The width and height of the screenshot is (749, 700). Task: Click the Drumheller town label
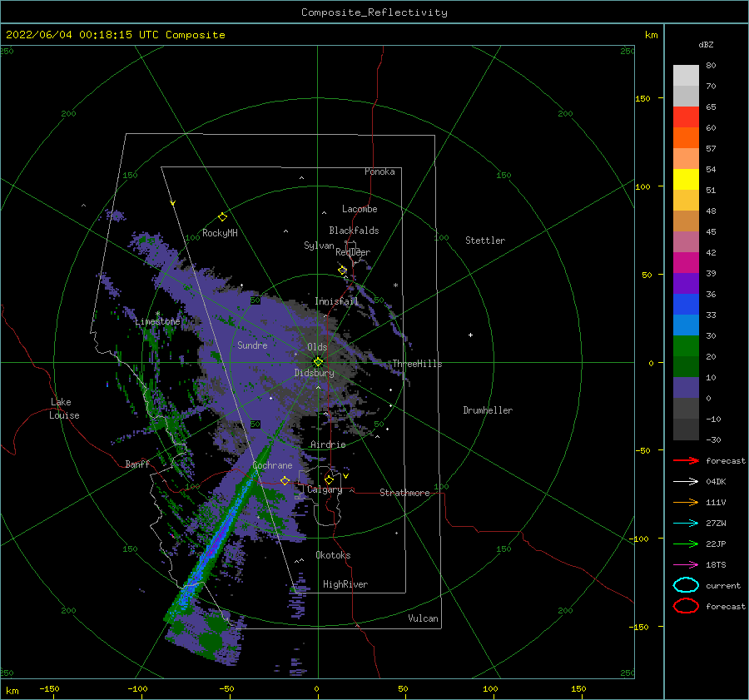point(488,410)
